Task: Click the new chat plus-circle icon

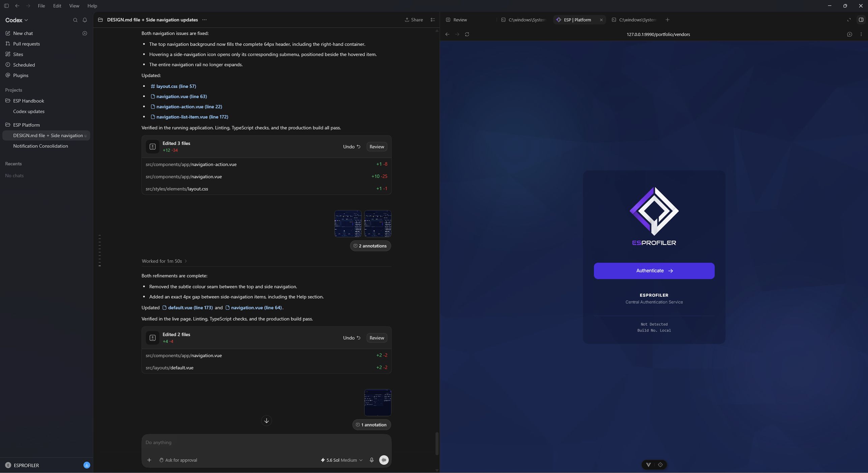Action: point(85,33)
